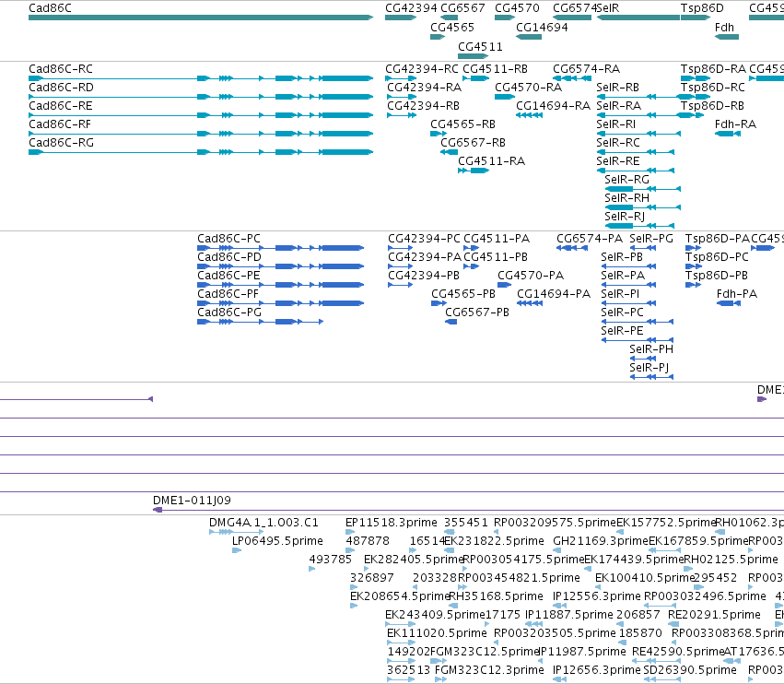Open the SelR-RH transcript
Screen dimensions: 784x684
[x=642, y=207]
